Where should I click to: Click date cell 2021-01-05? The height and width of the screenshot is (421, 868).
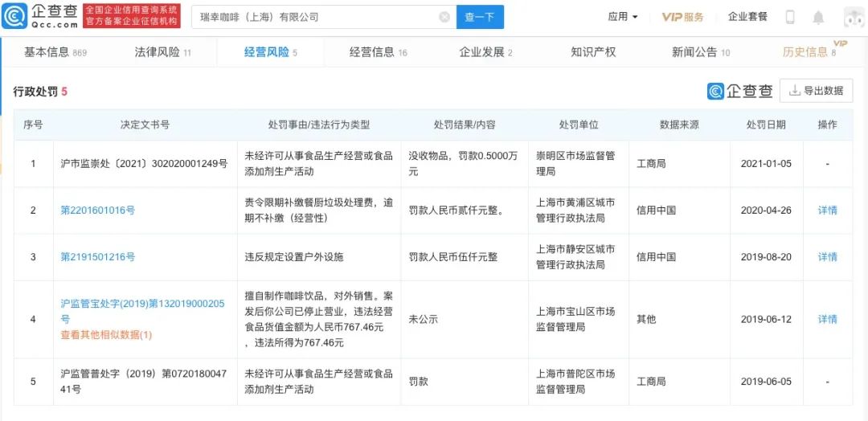coord(766,164)
